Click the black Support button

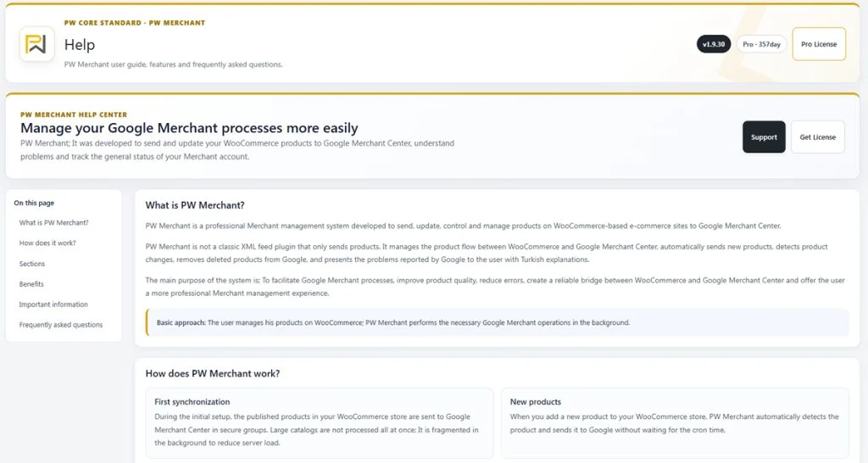(x=764, y=137)
